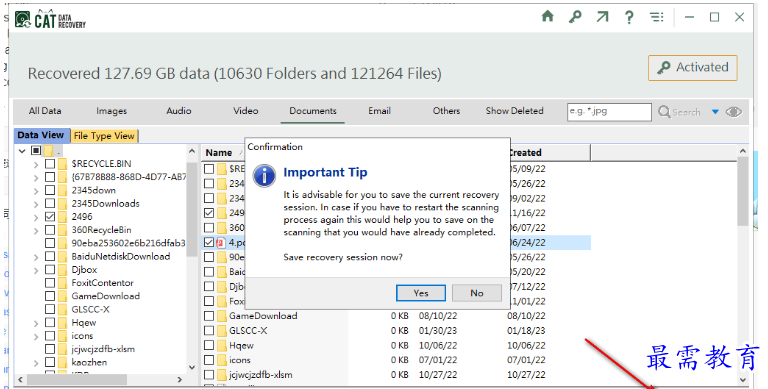Image resolution: width=768 pixels, height=389 pixels.
Task: Click the 01/18/23 created date cell
Action: [x=526, y=331]
